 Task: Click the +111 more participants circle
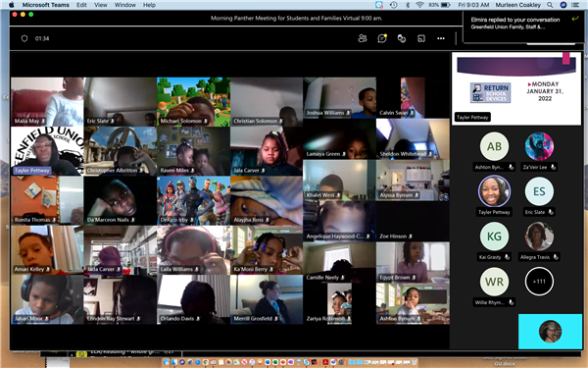click(539, 282)
